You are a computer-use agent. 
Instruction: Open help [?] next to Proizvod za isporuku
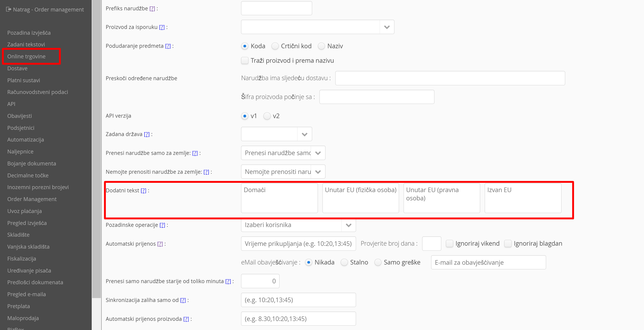pyautogui.click(x=162, y=27)
